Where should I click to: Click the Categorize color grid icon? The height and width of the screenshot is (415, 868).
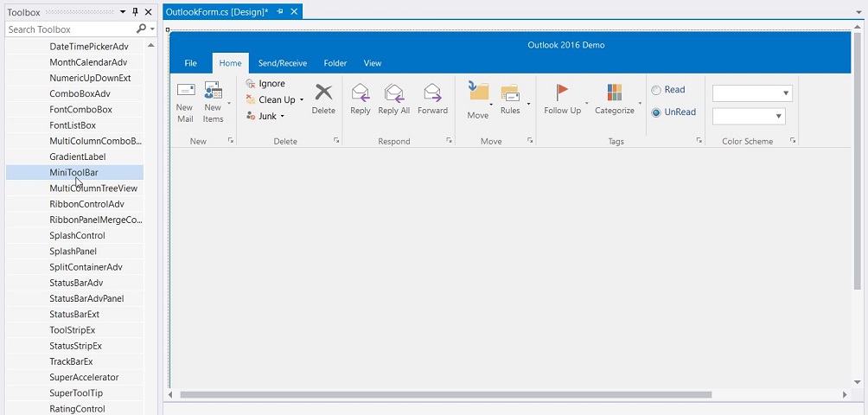tap(615, 92)
